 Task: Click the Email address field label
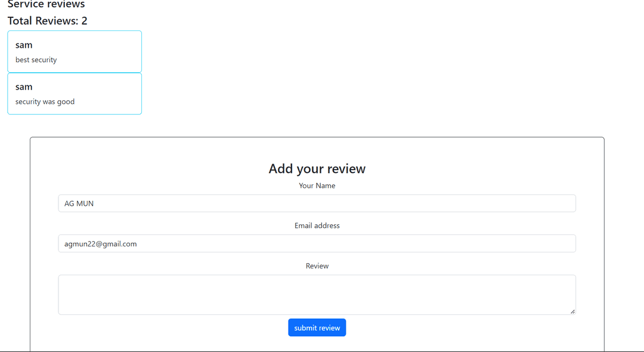317,226
